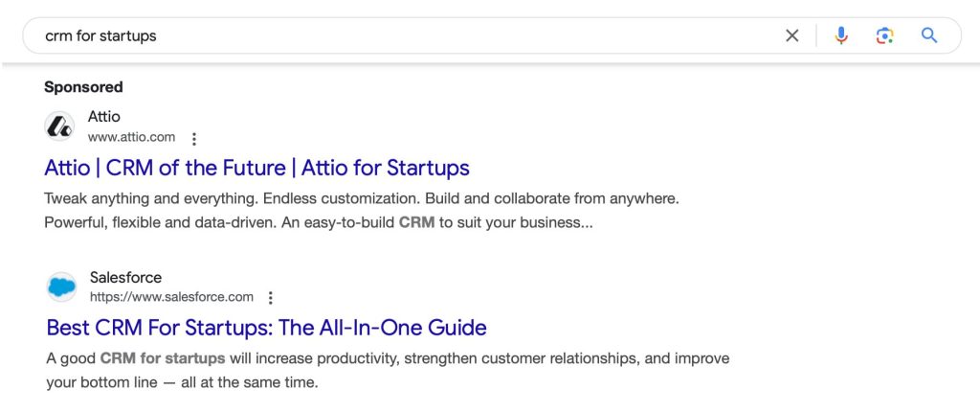This screenshot has width=980, height=412.
Task: Click the bold 'CRM for startups' snippet text
Action: click(163, 358)
